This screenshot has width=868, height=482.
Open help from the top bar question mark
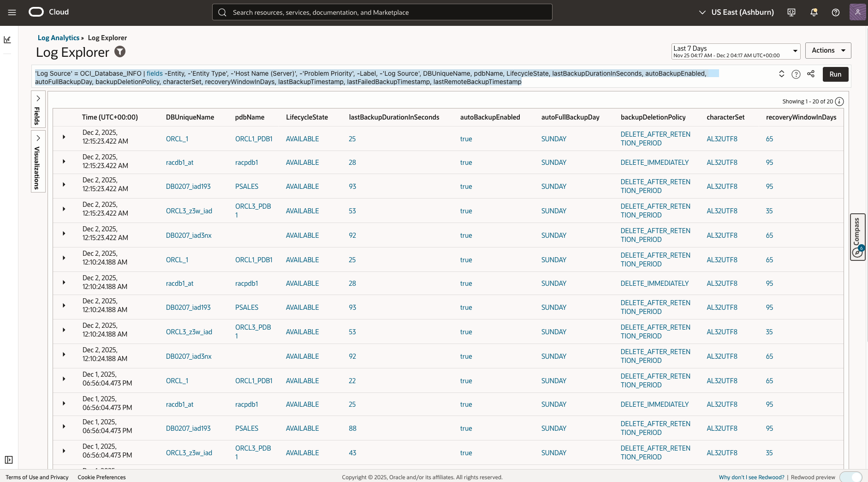point(835,12)
